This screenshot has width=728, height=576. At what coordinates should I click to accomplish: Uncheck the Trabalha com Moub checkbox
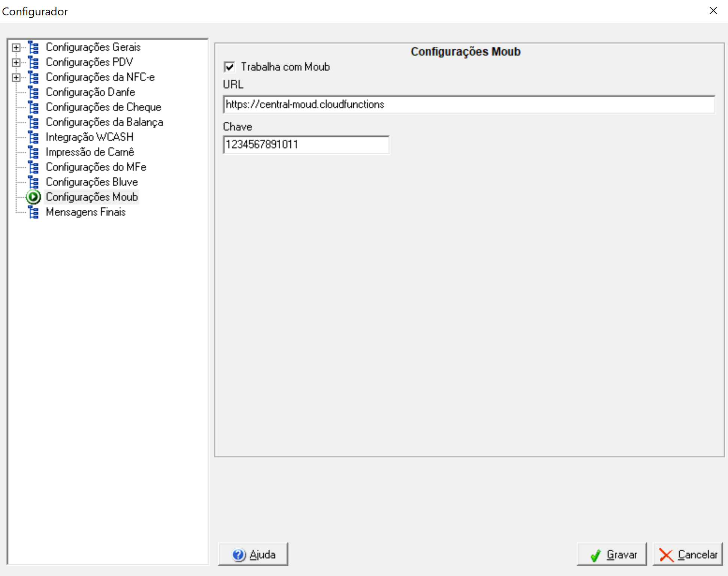point(229,67)
